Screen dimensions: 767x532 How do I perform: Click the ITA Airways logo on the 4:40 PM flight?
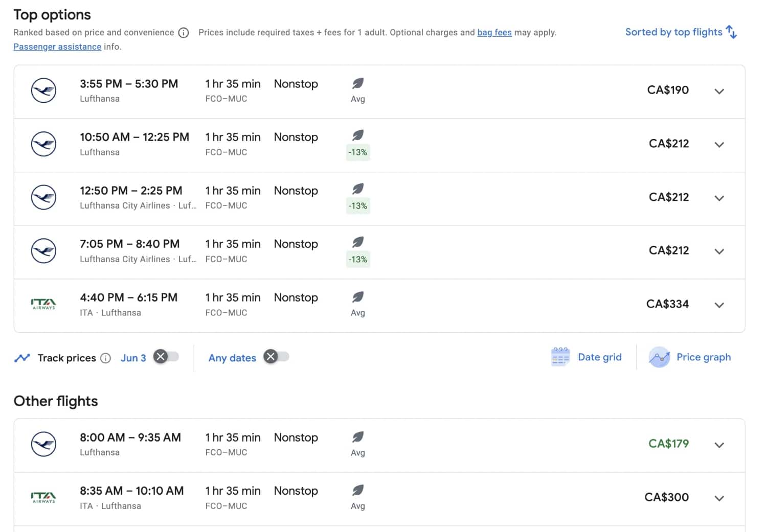click(x=43, y=305)
